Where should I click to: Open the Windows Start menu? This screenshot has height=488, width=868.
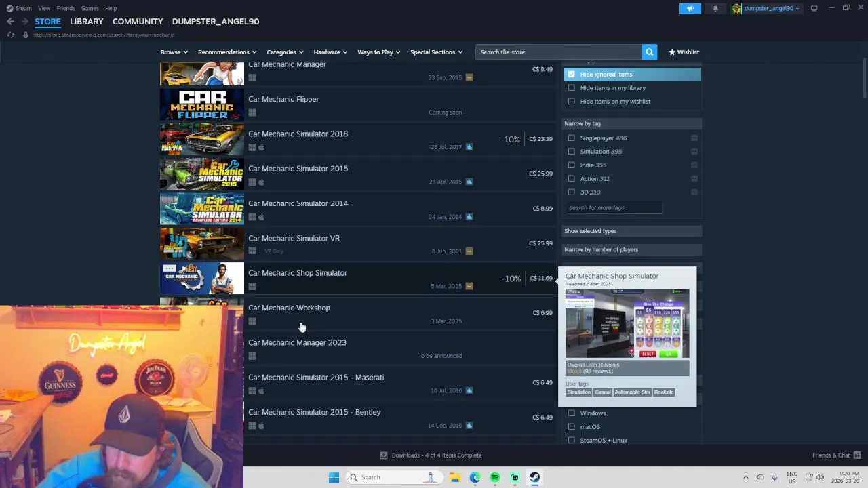(334, 477)
